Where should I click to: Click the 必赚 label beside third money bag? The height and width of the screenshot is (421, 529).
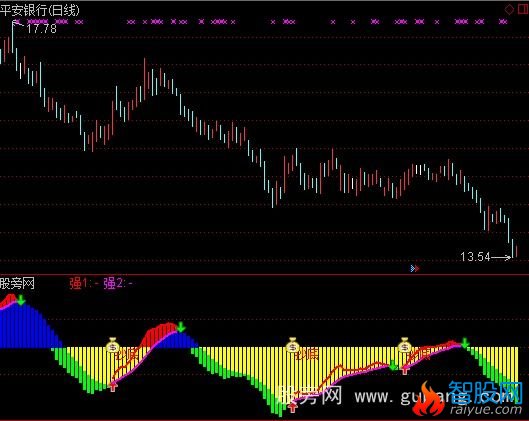pos(419,355)
